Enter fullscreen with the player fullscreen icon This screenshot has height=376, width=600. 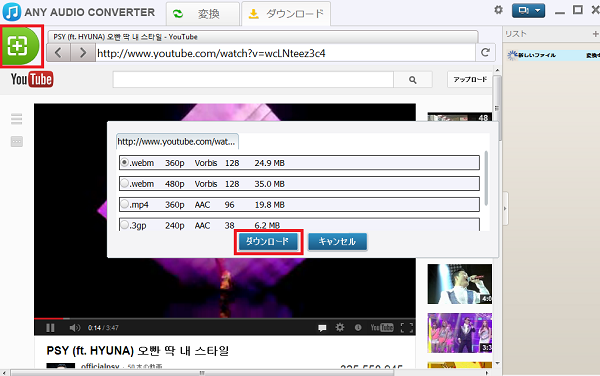click(407, 327)
